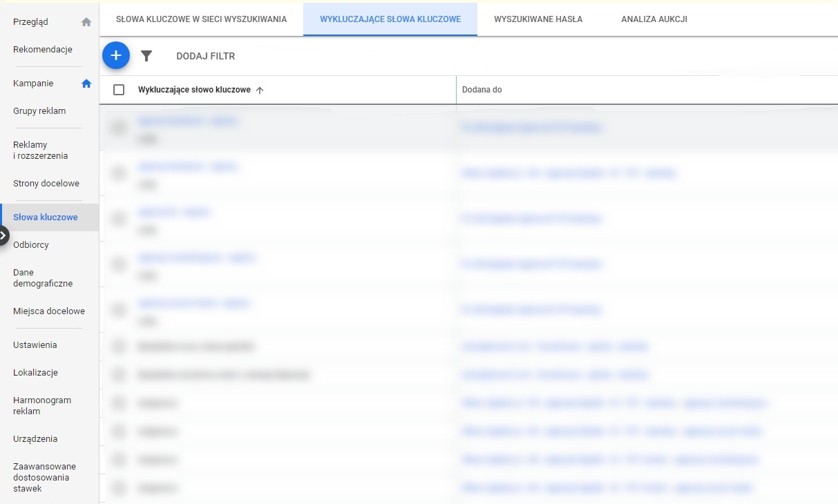Switch to the Analiza aukcji tab
The width and height of the screenshot is (838, 504).
tap(654, 19)
